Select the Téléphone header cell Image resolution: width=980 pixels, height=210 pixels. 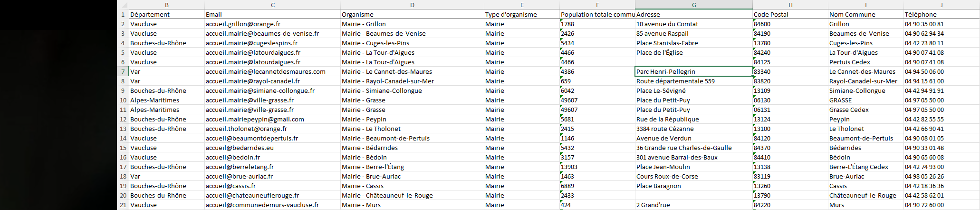coord(941,14)
